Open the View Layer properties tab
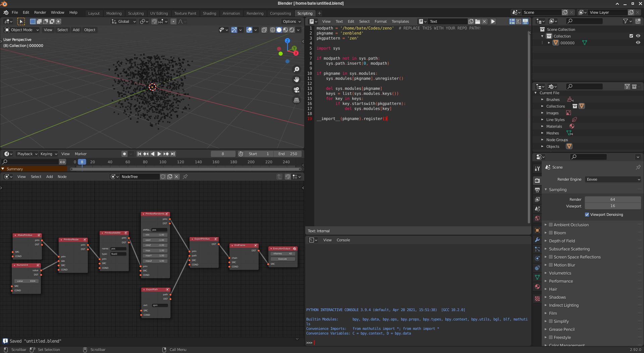 click(x=537, y=199)
